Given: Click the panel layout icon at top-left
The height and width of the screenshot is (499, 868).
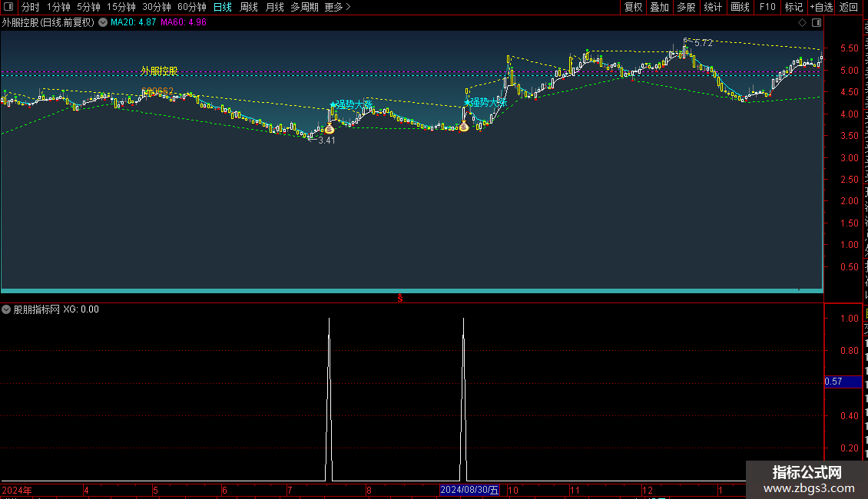Looking at the screenshot, I should pos(8,7).
